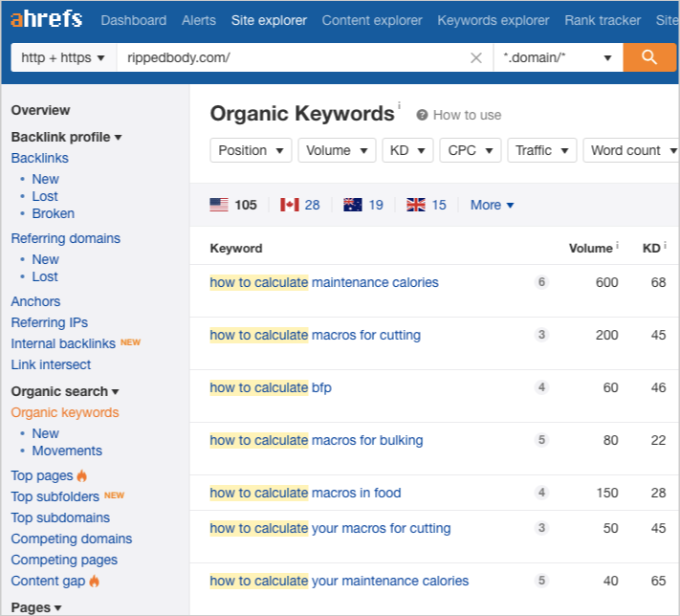Expand the More countries dropdown
The height and width of the screenshot is (616, 680).
pos(493,205)
